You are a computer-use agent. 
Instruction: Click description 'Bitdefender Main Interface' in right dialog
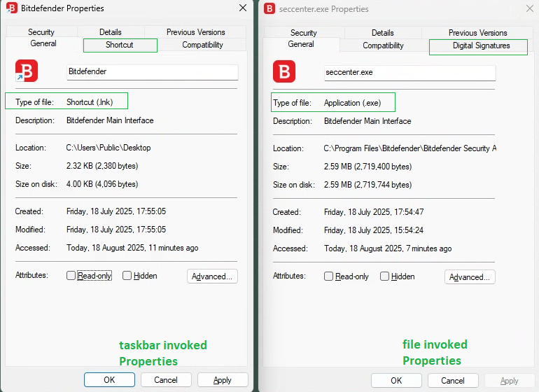tap(367, 121)
